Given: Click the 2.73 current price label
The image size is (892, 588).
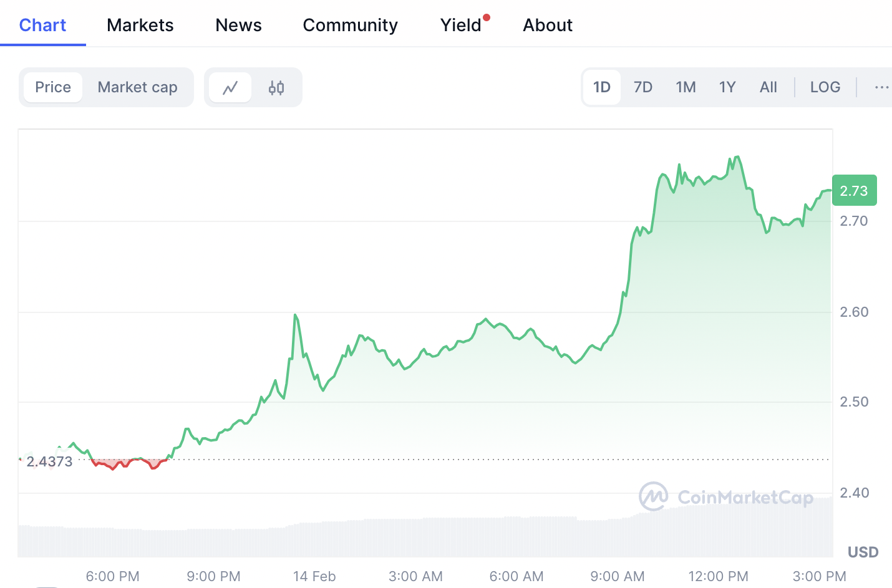Looking at the screenshot, I should click(x=854, y=191).
